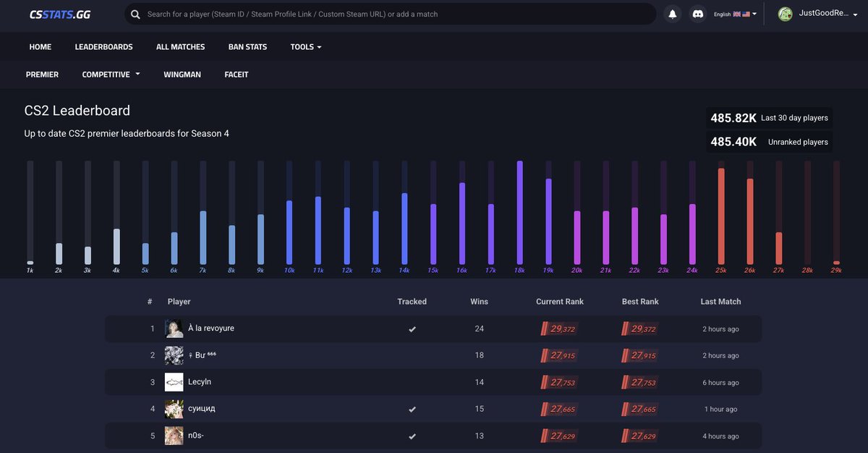Open notifications via the bell icon

point(672,13)
